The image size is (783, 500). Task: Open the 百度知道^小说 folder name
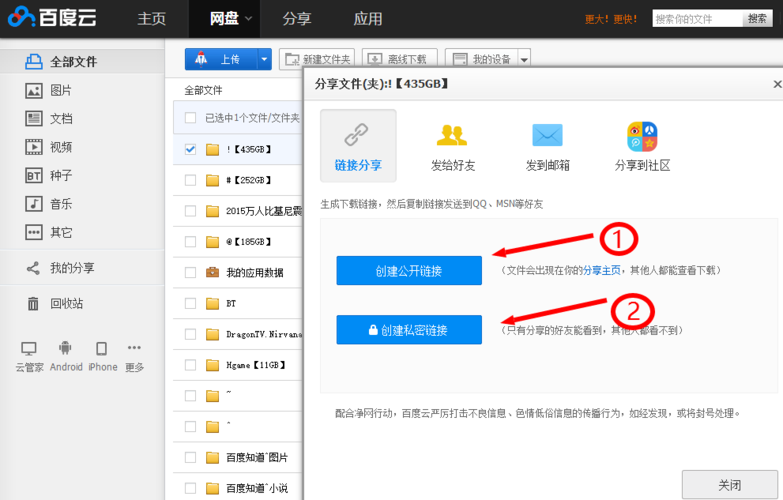(257, 489)
